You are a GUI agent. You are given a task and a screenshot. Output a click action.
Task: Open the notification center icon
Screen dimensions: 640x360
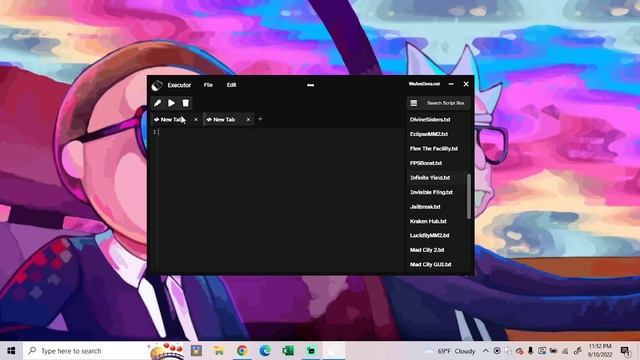[625, 351]
